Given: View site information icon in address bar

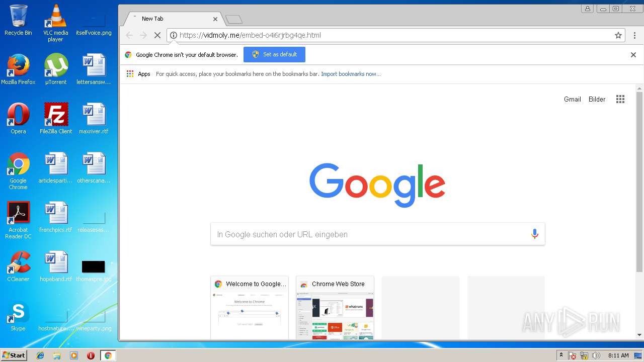Looking at the screenshot, I should tap(174, 35).
